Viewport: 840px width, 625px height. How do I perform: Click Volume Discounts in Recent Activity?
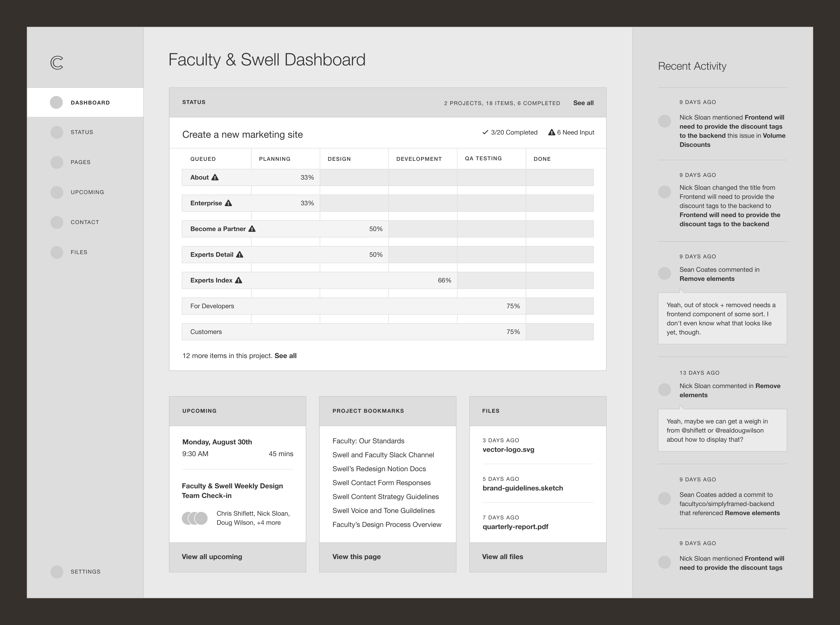(732, 140)
